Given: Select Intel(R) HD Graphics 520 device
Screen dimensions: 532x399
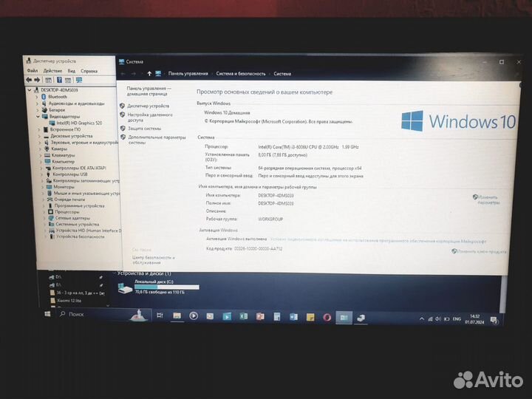Looking at the screenshot, I should tap(79, 123).
